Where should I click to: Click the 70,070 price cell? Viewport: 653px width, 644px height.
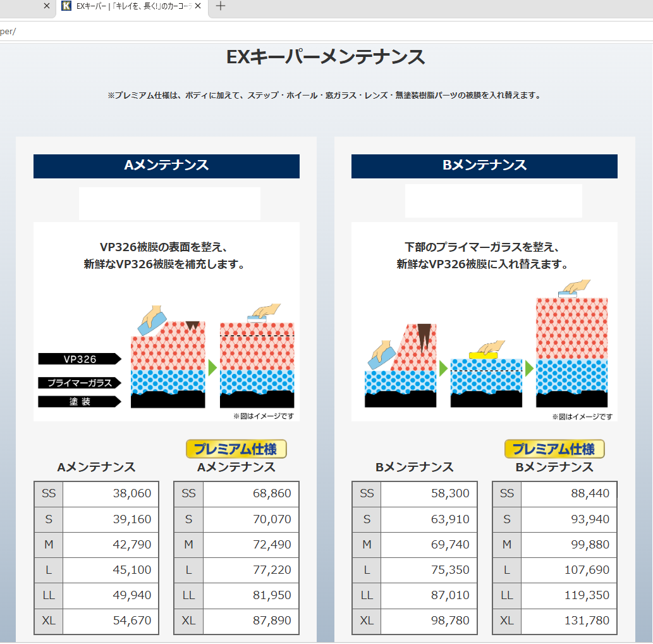[x=251, y=519]
